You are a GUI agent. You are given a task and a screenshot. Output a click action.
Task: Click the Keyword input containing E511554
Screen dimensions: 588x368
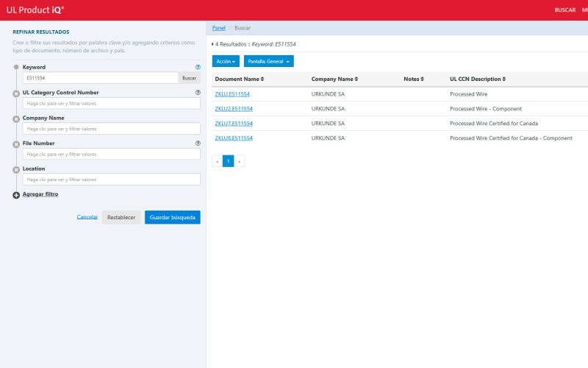[x=100, y=78]
